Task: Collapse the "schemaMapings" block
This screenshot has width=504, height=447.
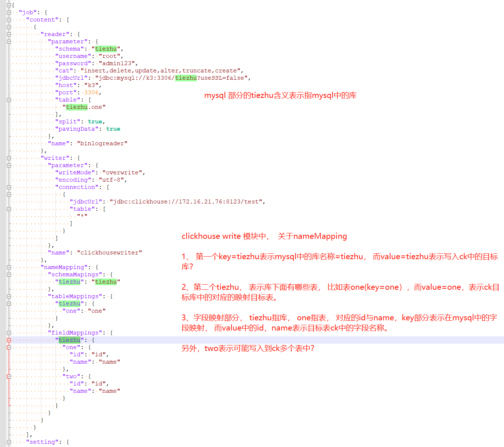Action: [9, 274]
